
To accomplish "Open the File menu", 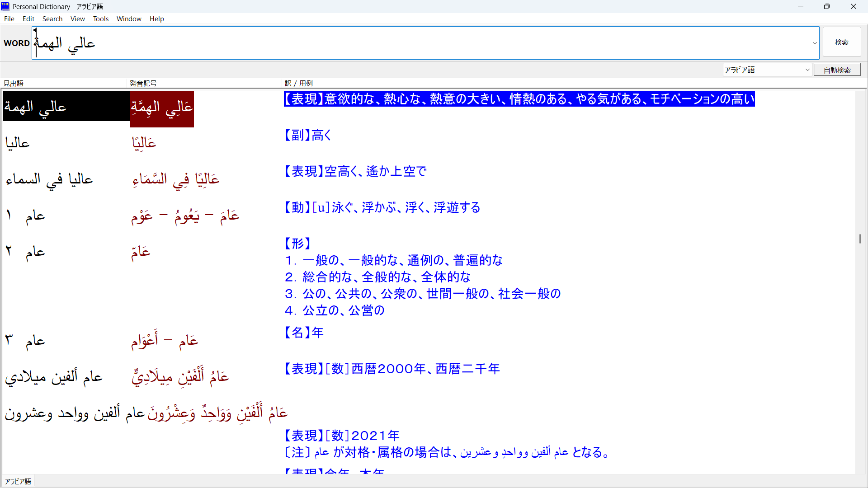I will click(x=9, y=19).
